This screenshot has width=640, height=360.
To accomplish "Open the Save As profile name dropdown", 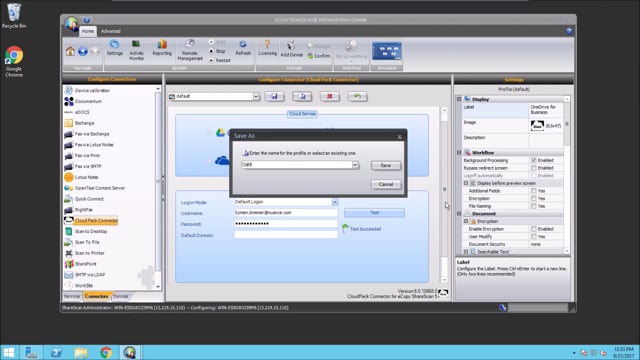I will point(355,165).
